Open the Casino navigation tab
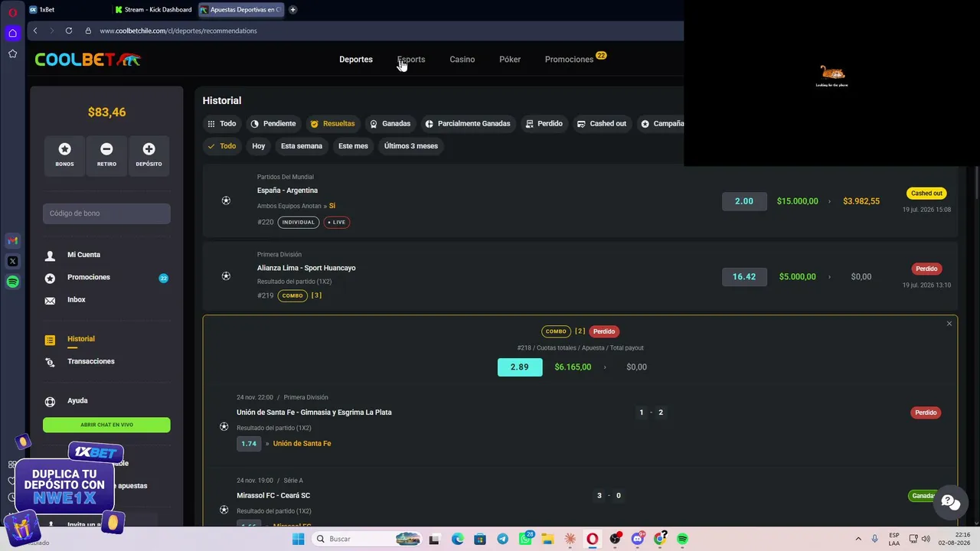 (462, 60)
